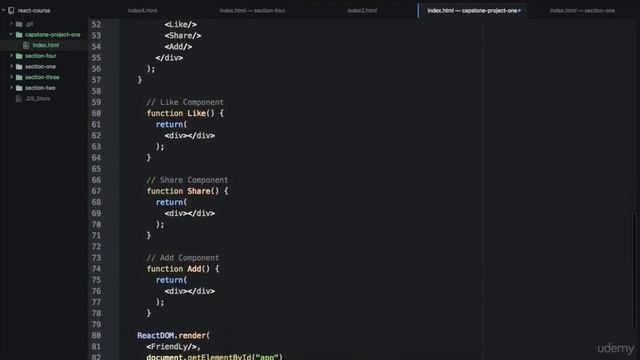Click the capstone-project-one folder icon
This screenshot has width=640, height=360.
pos(19,35)
